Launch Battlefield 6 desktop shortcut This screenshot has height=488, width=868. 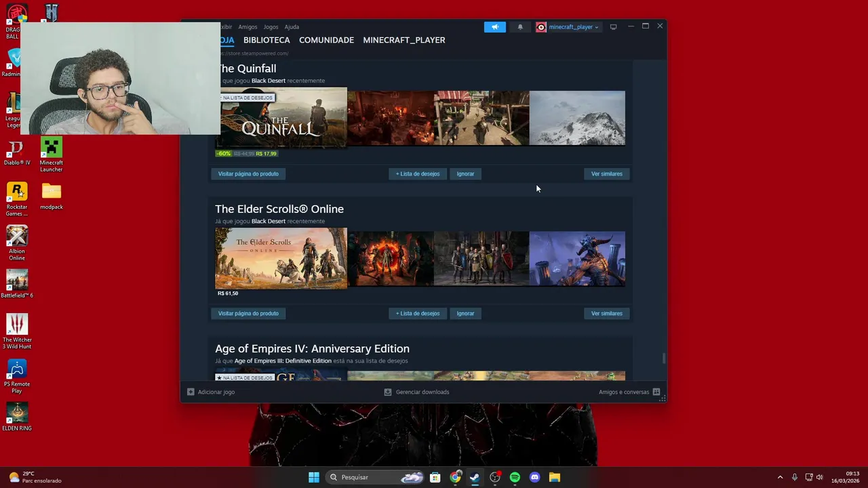tap(17, 284)
